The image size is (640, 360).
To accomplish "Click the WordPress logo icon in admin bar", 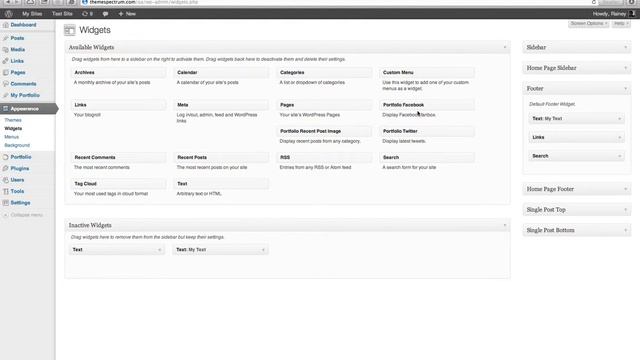I will [x=9, y=13].
